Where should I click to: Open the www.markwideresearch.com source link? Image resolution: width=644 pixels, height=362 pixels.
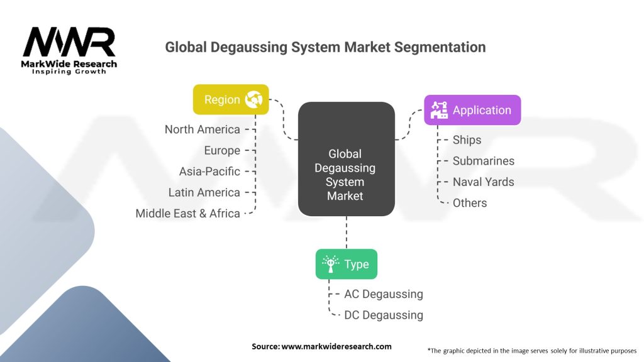(x=336, y=346)
